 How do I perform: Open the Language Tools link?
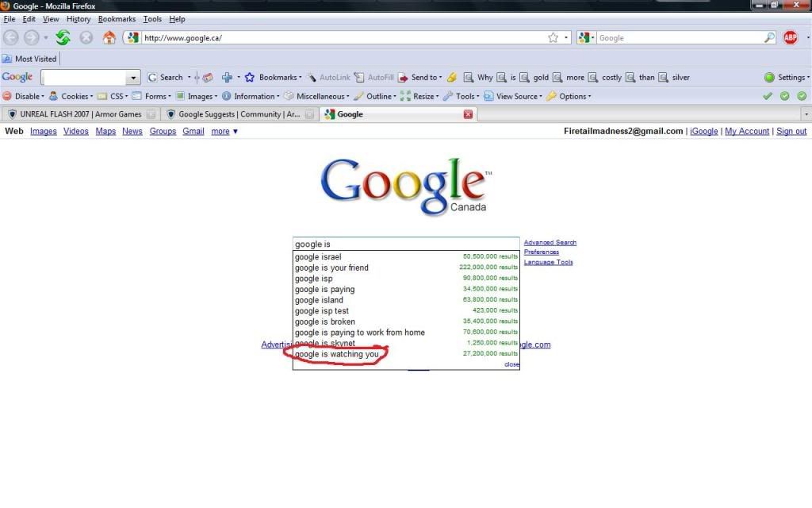point(549,262)
